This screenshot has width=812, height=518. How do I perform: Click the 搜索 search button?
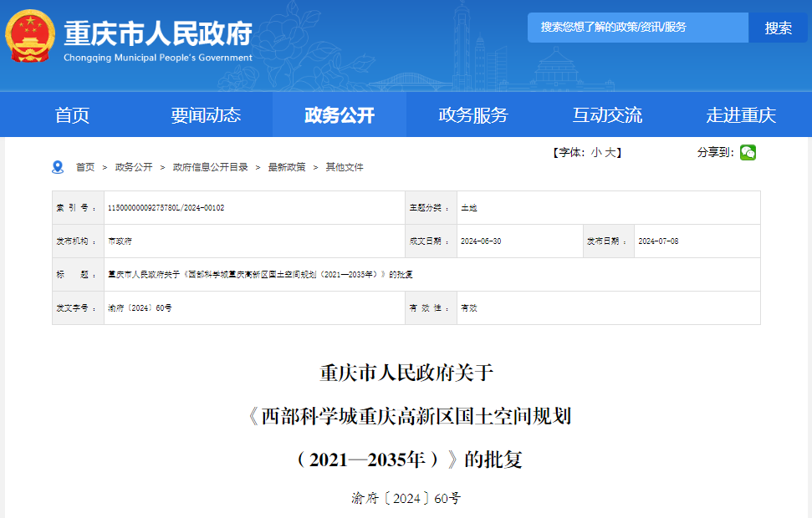779,28
